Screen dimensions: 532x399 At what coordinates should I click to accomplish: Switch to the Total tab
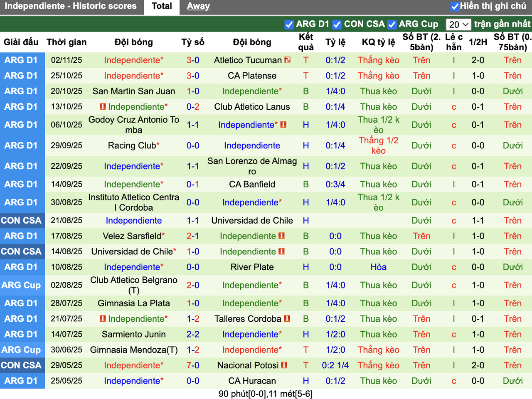point(162,6)
